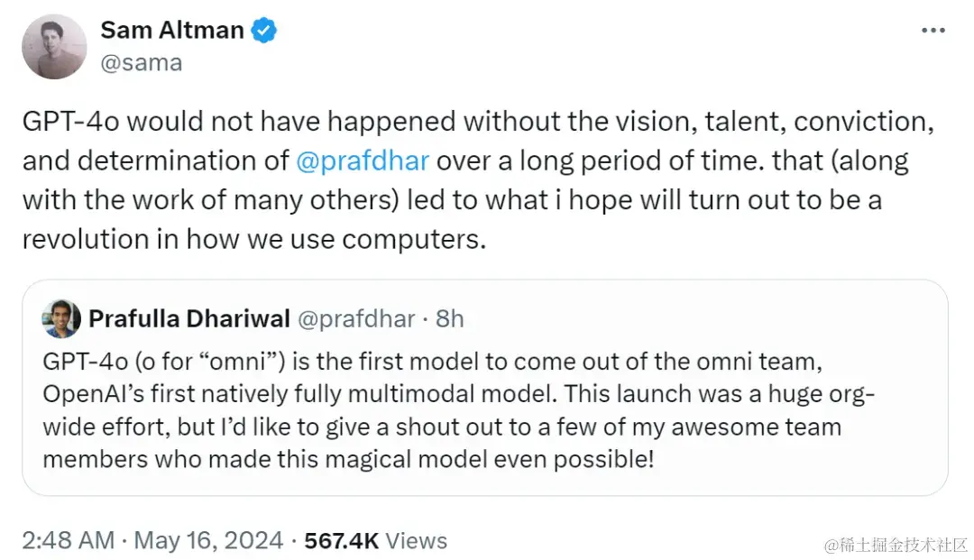
Task: Click the May 16, 2024 date
Action: point(208,541)
